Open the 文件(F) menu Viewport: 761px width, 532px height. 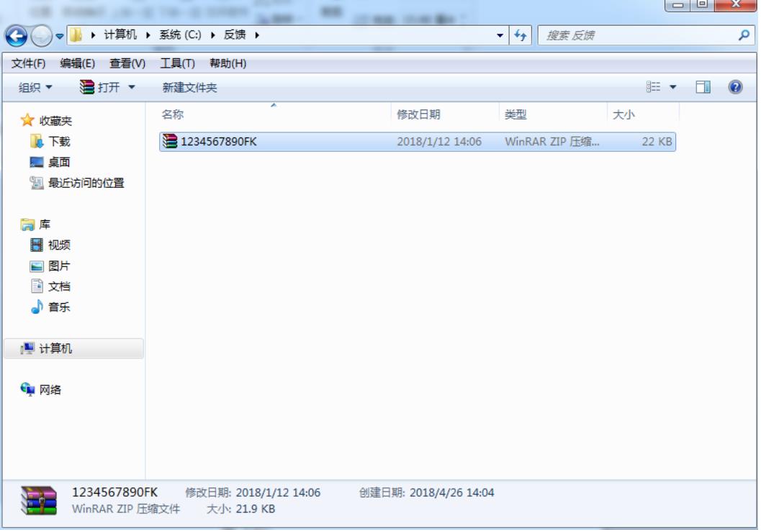(x=29, y=63)
